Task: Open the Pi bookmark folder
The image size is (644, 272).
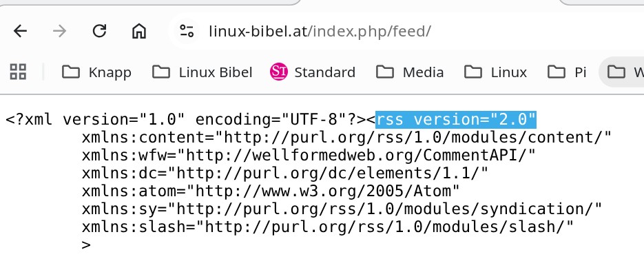Action: tap(567, 72)
